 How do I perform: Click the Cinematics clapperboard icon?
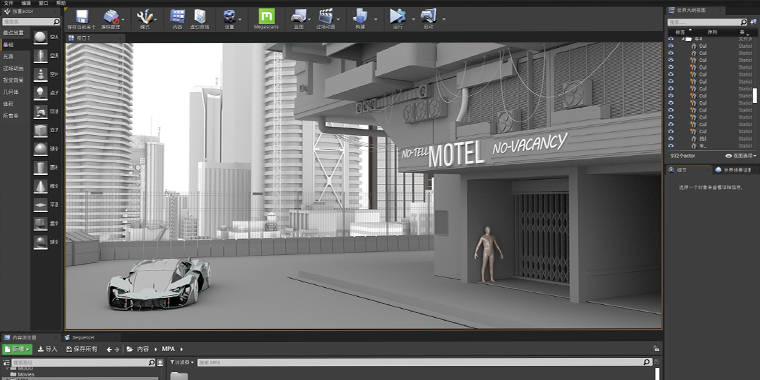326,16
